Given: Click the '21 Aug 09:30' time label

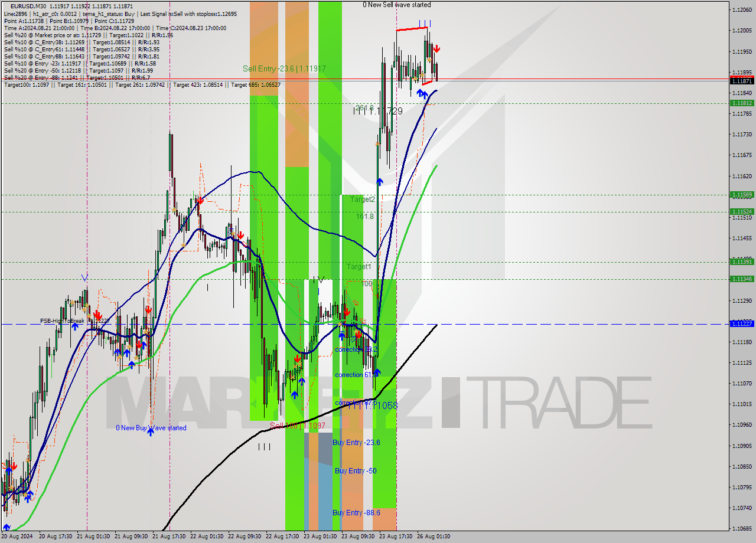Looking at the screenshot, I should point(131,537).
